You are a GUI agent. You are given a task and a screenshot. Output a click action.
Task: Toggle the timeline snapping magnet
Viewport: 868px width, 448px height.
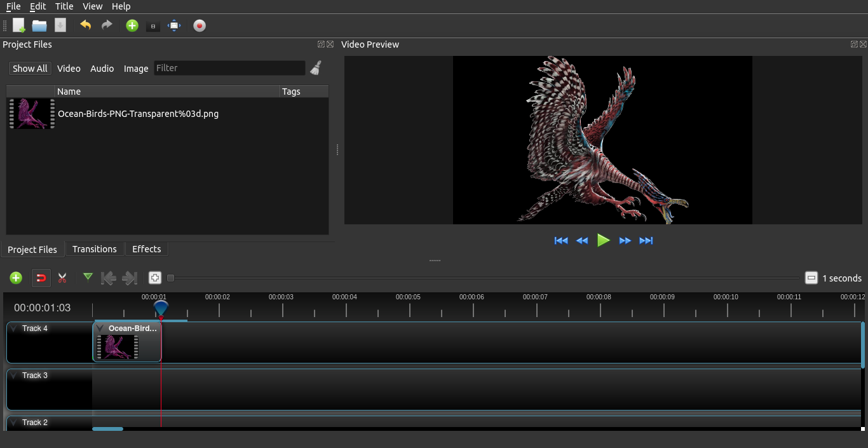pos(41,278)
